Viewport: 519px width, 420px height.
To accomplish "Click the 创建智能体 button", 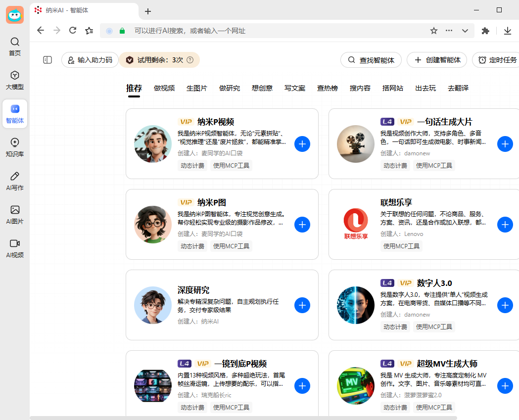I will (x=437, y=60).
